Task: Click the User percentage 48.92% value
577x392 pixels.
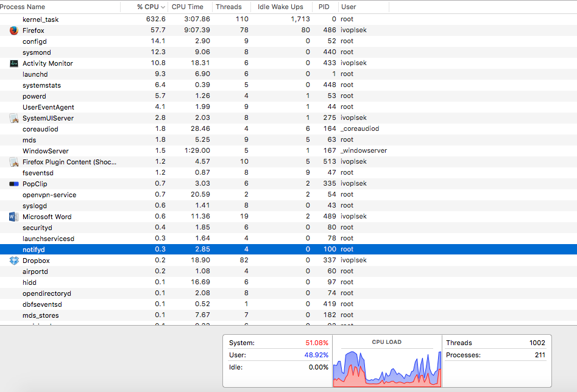Action: point(316,355)
